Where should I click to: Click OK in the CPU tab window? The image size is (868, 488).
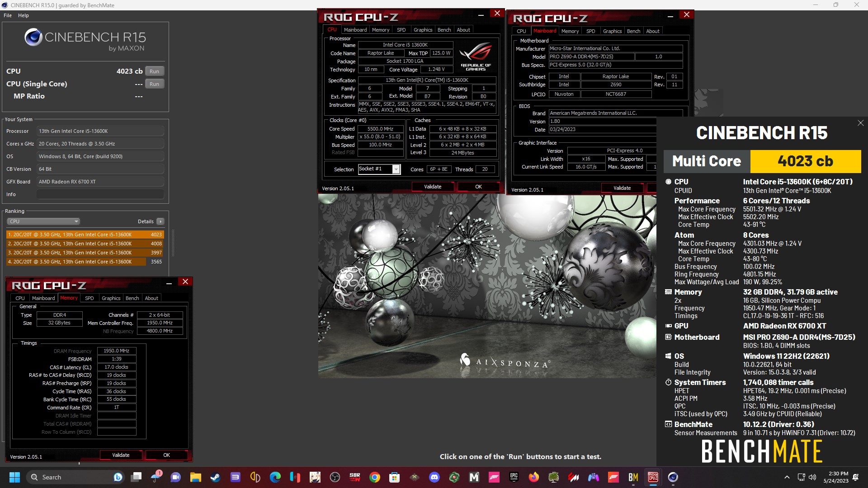(478, 187)
